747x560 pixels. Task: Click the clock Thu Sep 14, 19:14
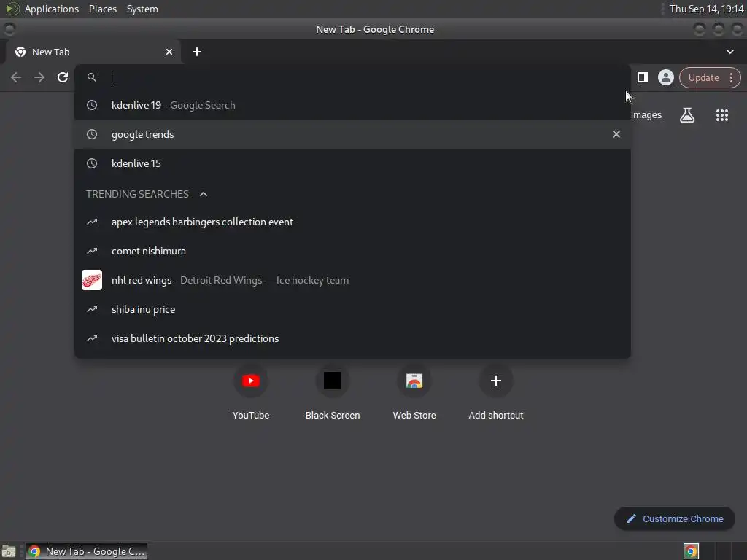706,9
